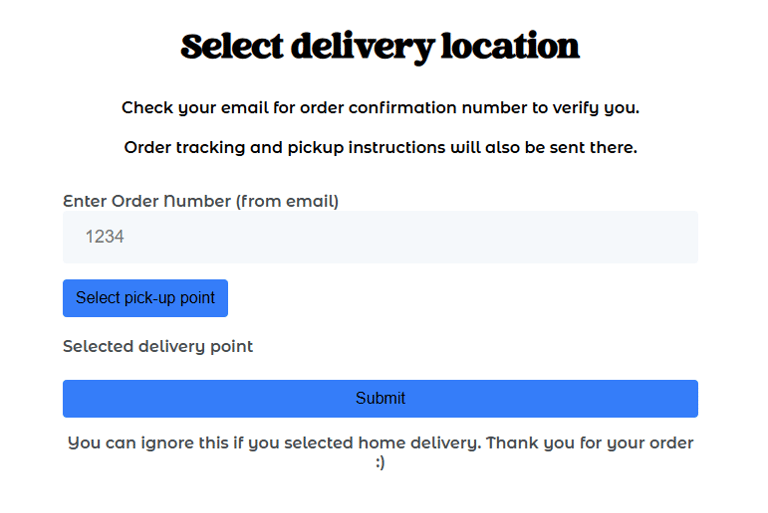Image resolution: width=768 pixels, height=513 pixels.
Task: Click the 'Check your email' instruction line
Action: pos(381,108)
